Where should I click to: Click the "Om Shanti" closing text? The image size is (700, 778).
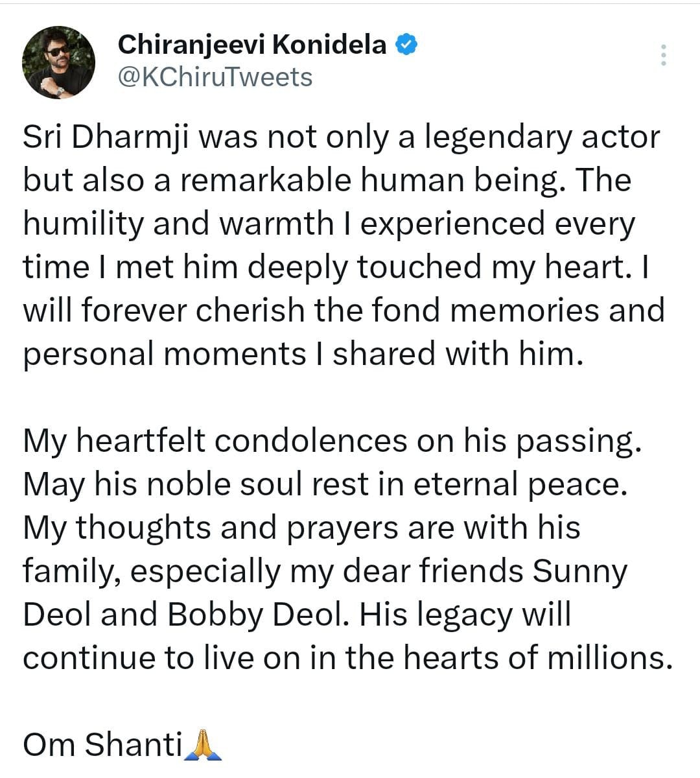(x=103, y=744)
